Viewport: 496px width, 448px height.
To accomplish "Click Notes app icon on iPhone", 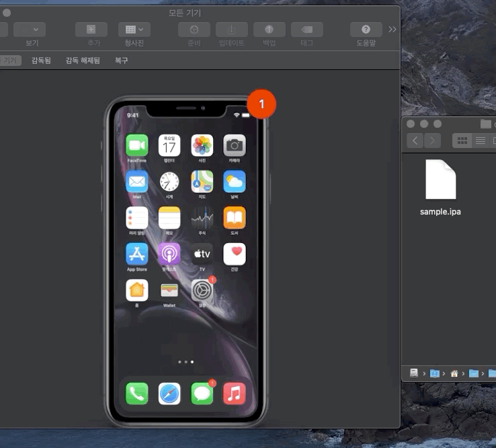I will click(169, 218).
